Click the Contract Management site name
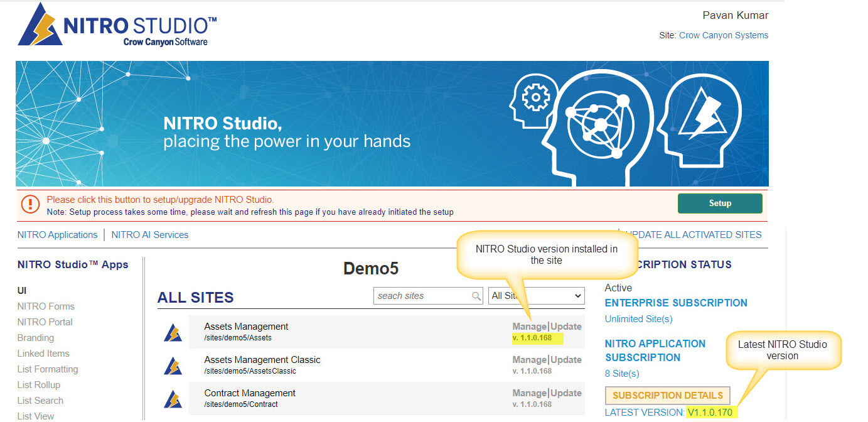 tap(250, 393)
